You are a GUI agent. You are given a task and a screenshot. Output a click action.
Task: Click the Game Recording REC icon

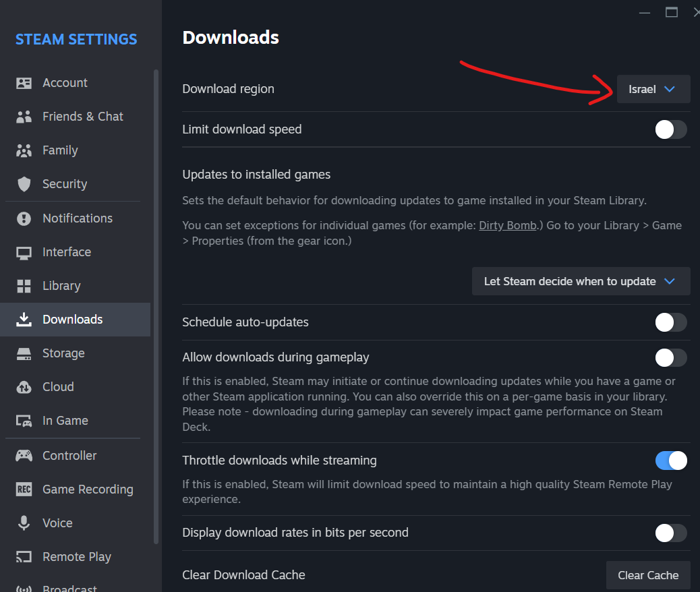[24, 490]
